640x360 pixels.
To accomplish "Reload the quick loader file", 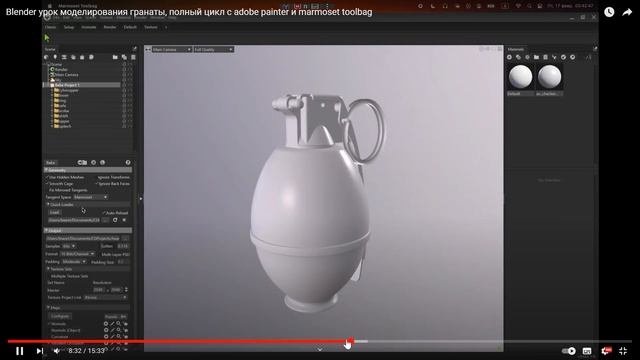I will [x=115, y=220].
